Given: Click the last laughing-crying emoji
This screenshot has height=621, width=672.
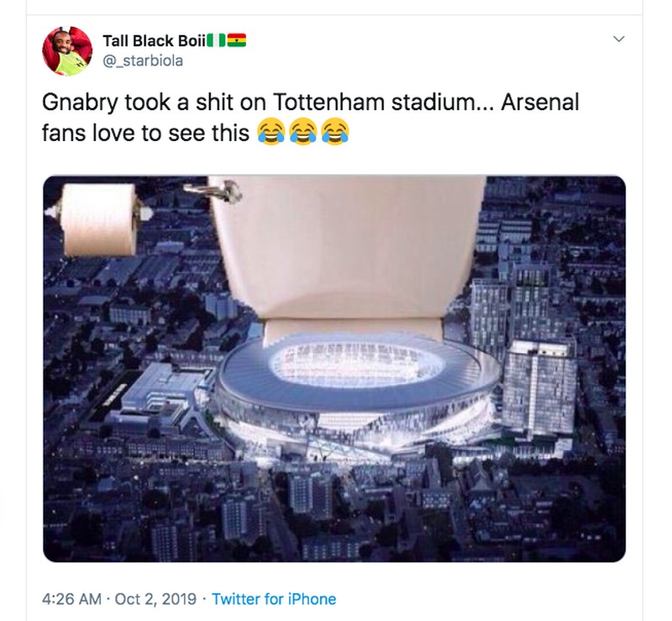Looking at the screenshot, I should (x=334, y=132).
